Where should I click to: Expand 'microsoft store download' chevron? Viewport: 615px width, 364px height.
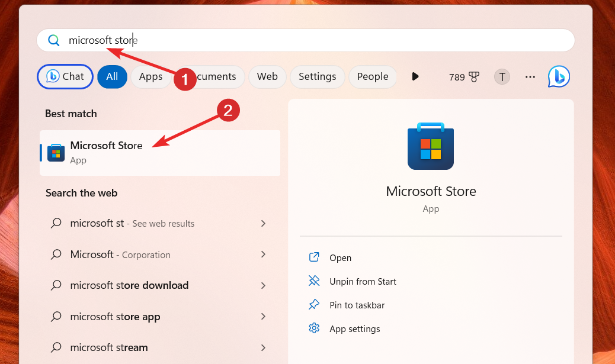click(263, 286)
